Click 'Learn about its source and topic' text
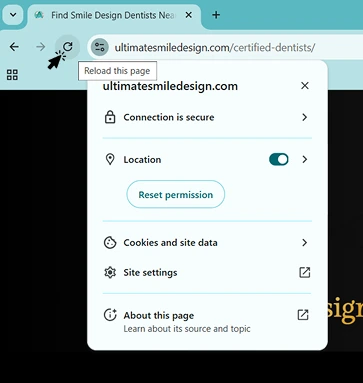 pos(187,329)
